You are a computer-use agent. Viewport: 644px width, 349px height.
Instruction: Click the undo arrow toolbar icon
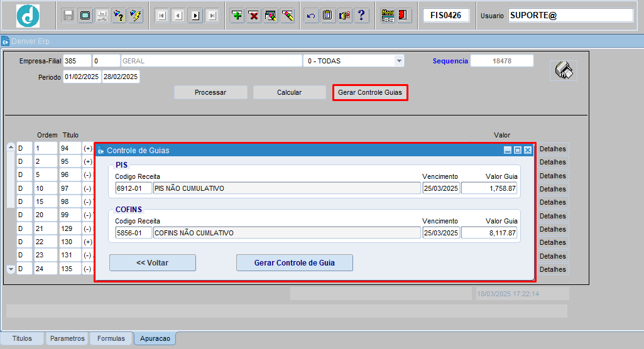click(310, 16)
